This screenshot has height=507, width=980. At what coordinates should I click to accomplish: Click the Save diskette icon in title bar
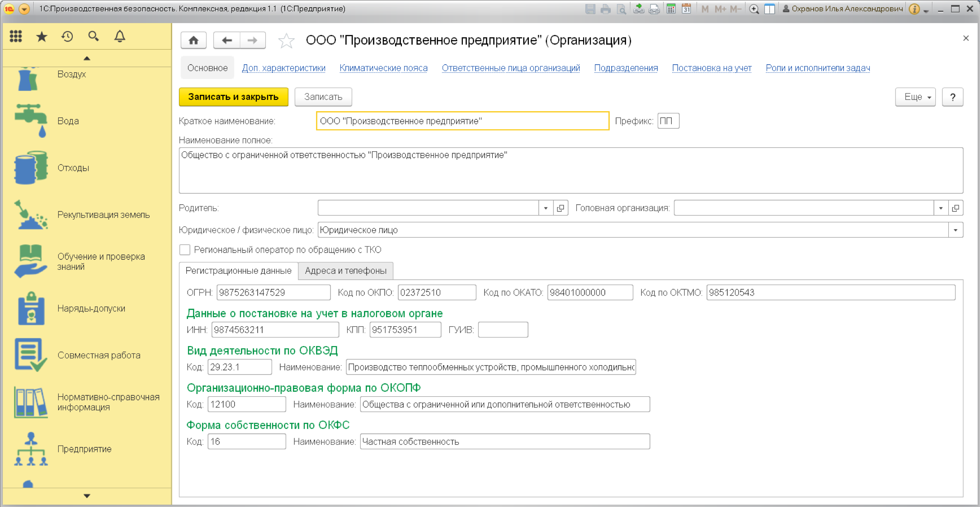click(590, 9)
